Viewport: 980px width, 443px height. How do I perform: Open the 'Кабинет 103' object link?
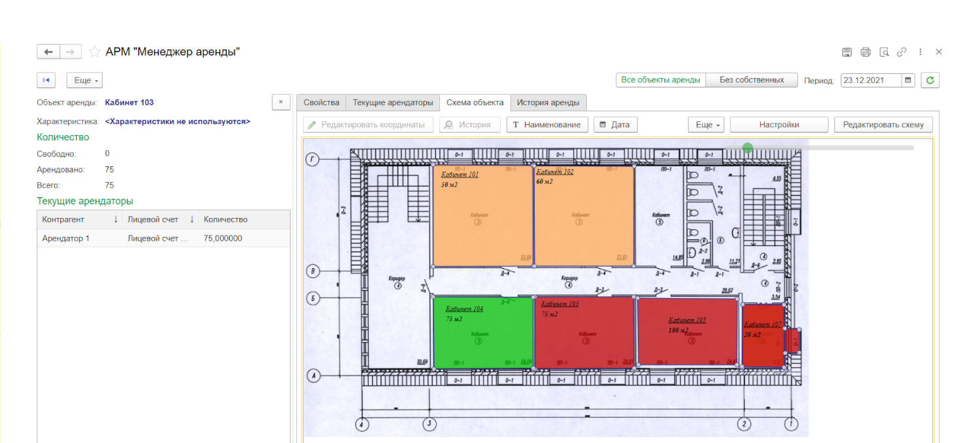tap(129, 102)
